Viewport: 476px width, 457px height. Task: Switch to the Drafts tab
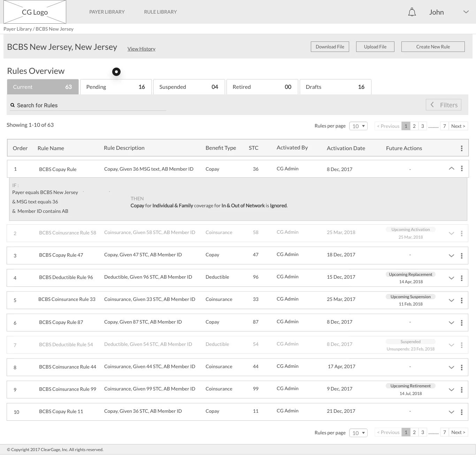tap(336, 87)
